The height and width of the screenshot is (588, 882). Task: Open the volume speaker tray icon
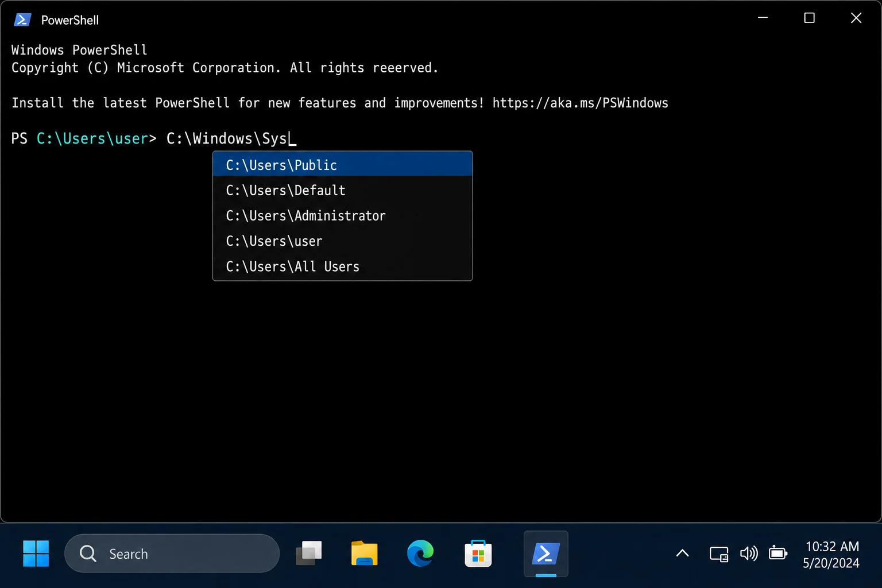pos(749,554)
